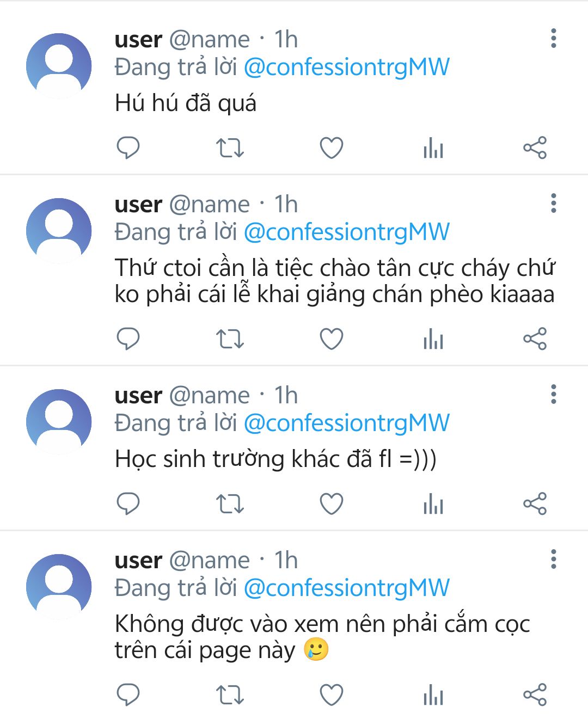Open avatar of the 'Hú hú đã quá' author

[x=59, y=65]
